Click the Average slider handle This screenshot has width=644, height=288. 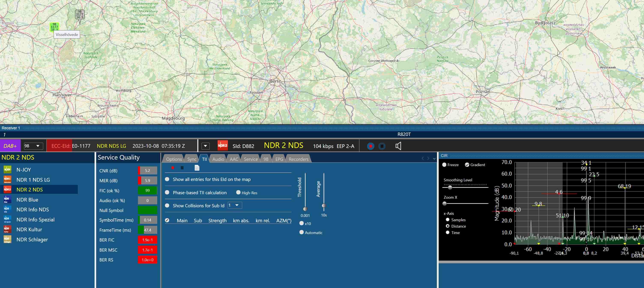tap(324, 206)
